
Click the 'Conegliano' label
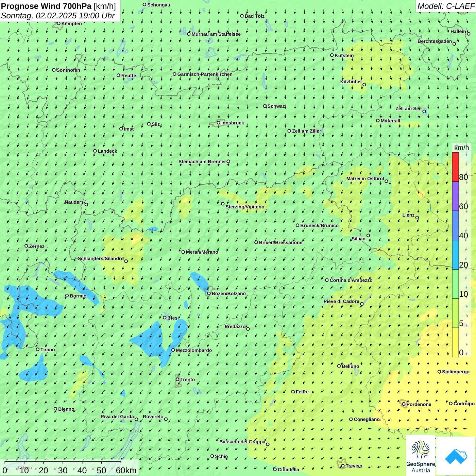pyautogui.click(x=367, y=419)
